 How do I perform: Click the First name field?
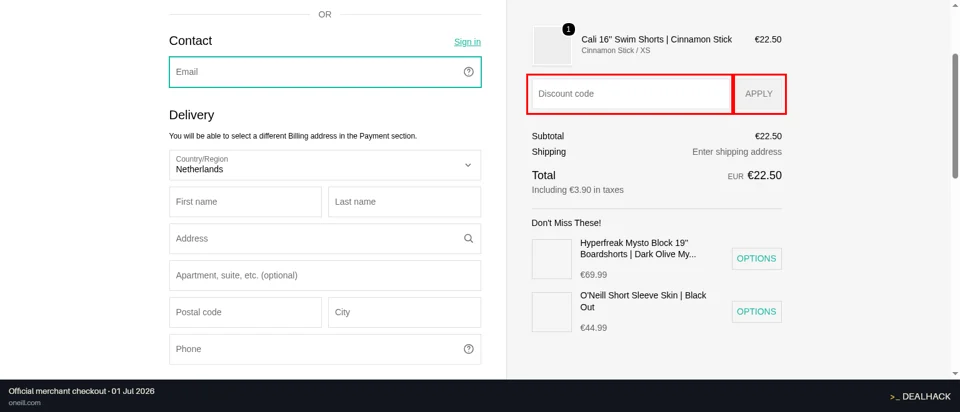[x=246, y=202]
